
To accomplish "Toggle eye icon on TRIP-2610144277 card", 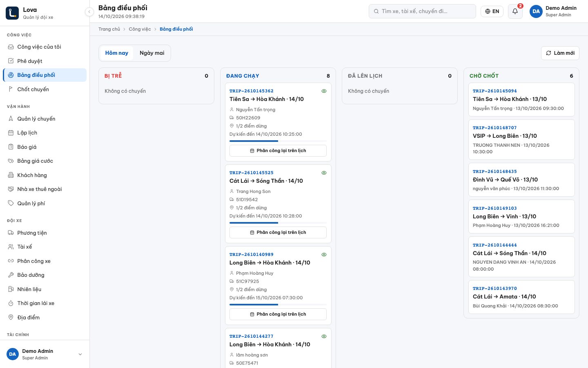I will click(x=324, y=337).
